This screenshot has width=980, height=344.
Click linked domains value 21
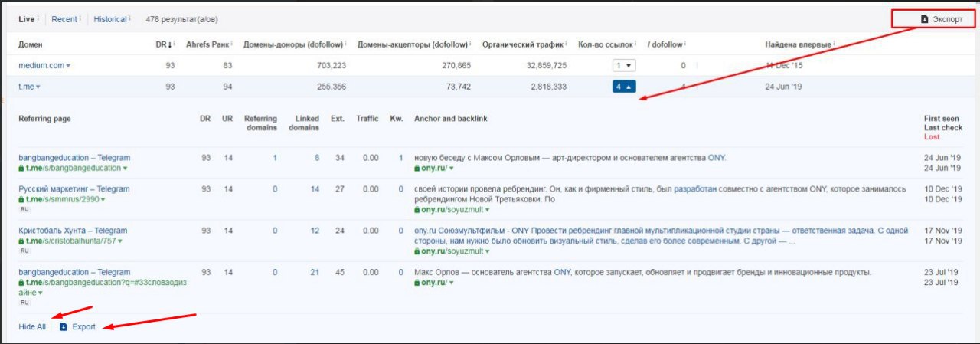(x=315, y=272)
